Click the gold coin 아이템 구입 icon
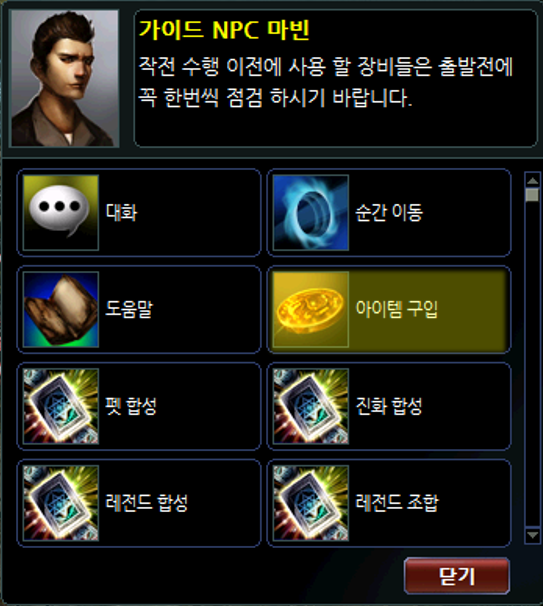 tap(311, 309)
